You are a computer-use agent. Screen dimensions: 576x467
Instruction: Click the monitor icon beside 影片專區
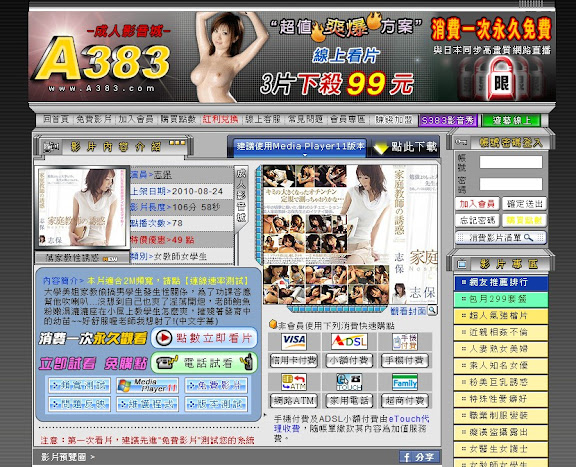[461, 264]
